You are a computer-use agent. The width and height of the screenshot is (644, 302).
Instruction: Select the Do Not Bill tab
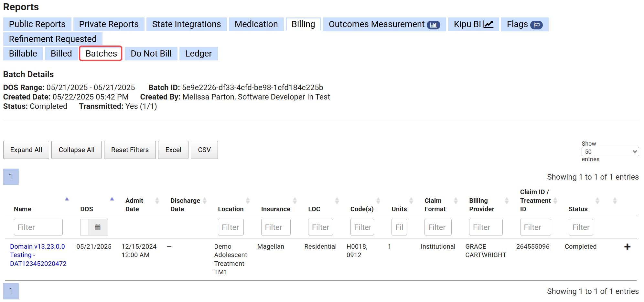pyautogui.click(x=151, y=54)
